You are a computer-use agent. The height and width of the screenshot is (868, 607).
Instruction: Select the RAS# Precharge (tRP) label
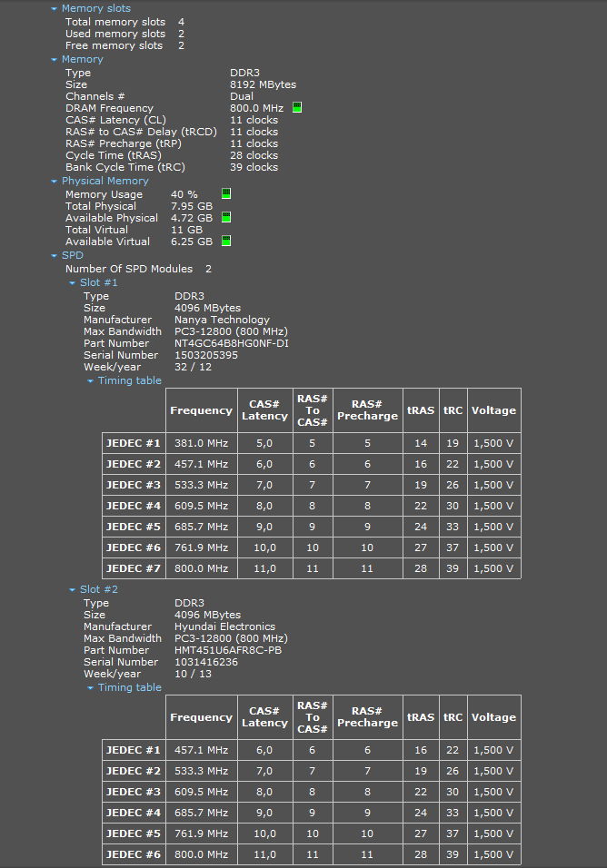pos(124,143)
